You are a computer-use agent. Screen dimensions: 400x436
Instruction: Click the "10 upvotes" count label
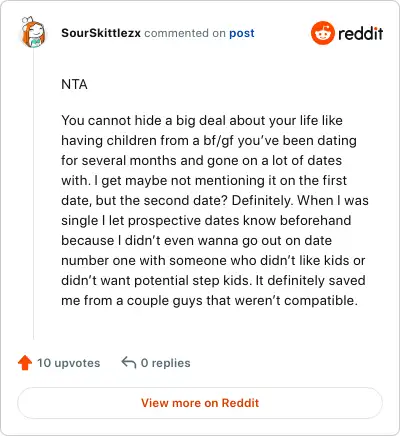[68, 363]
